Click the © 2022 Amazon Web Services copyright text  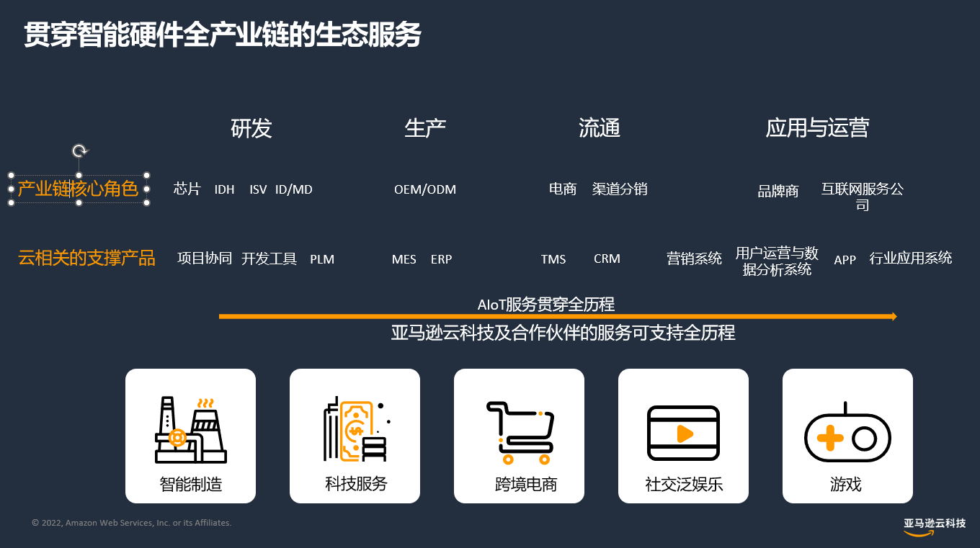131,523
